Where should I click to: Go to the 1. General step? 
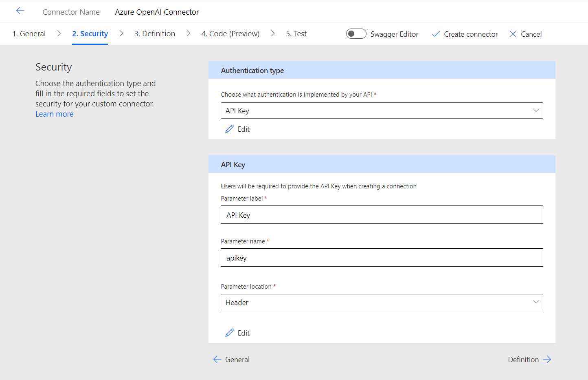tap(29, 34)
